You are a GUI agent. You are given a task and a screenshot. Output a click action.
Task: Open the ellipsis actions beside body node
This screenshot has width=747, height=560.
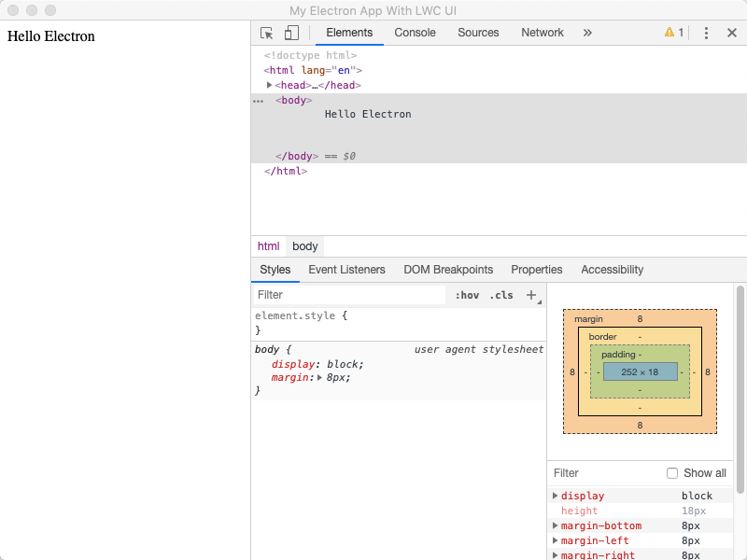259,101
